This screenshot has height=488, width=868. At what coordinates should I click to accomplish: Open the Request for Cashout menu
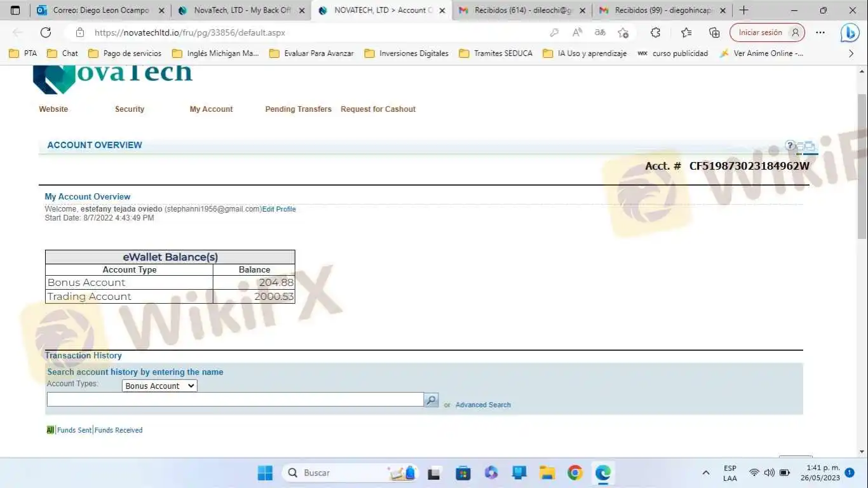378,109
